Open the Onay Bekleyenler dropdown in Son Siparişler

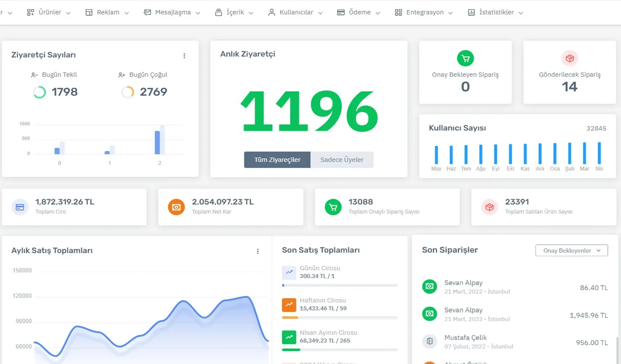point(571,250)
